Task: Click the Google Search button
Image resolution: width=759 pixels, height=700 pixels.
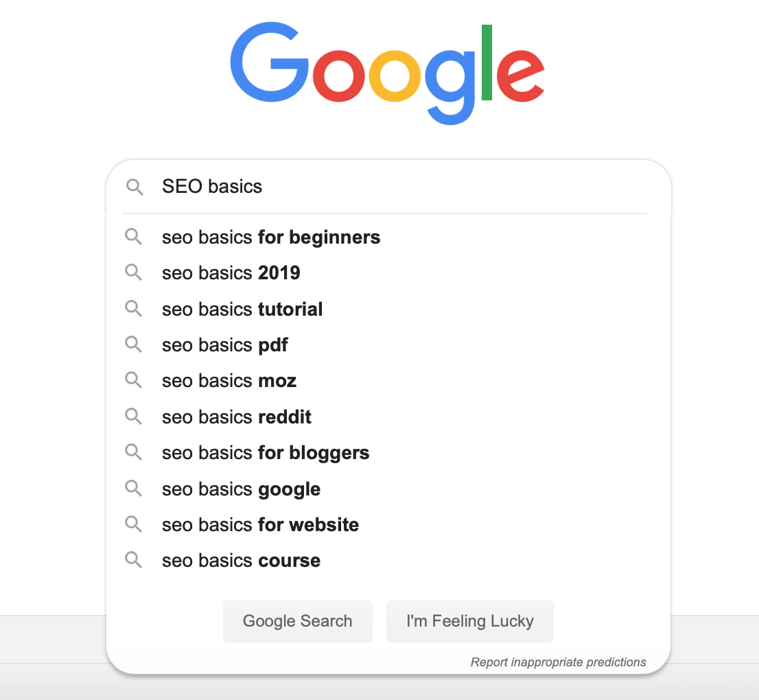Action: pyautogui.click(x=298, y=621)
